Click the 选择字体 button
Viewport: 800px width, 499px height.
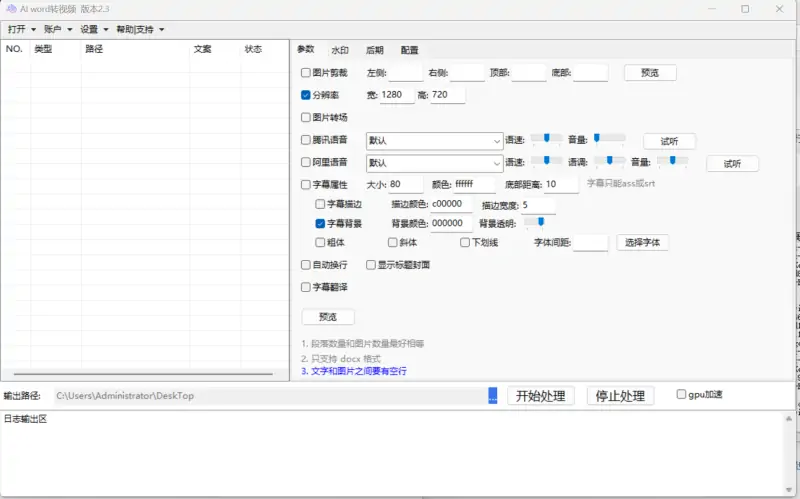click(642, 242)
